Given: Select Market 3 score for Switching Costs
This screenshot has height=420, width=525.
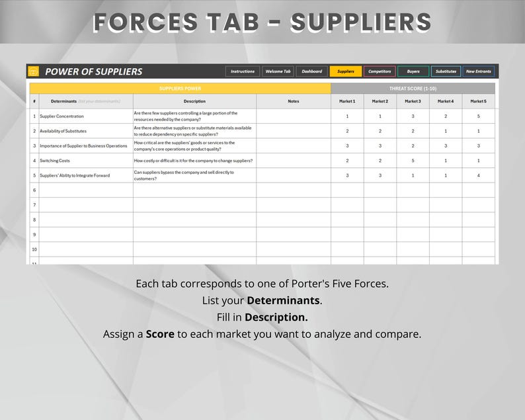Looking at the screenshot, I should [x=413, y=161].
